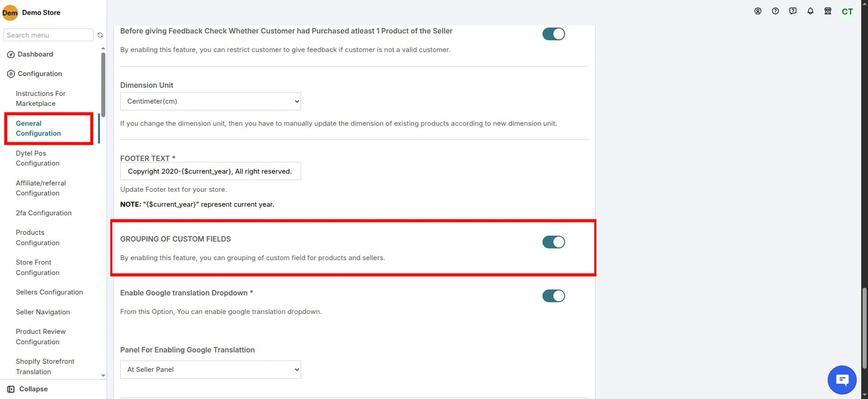Click the storefront icon in header
This screenshot has width=868, height=399.
tap(828, 11)
